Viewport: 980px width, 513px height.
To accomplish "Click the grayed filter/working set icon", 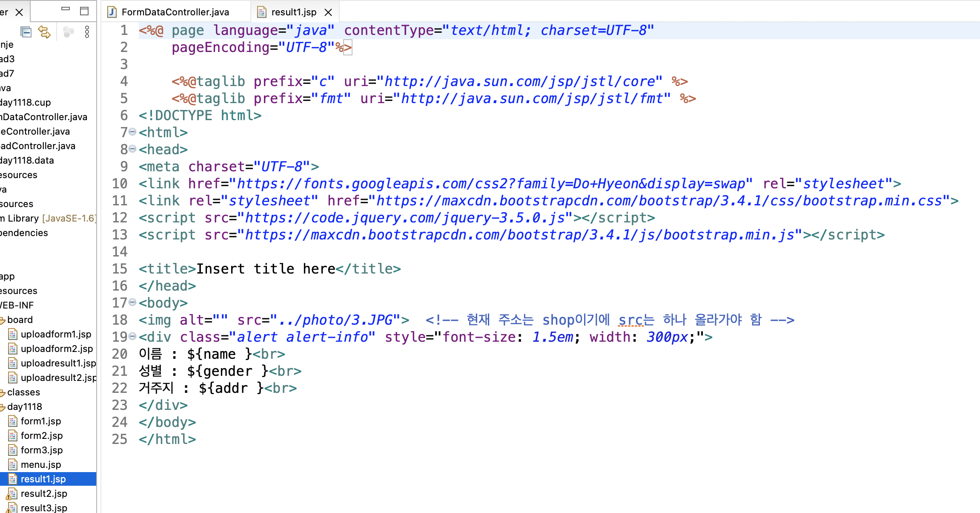I will point(68,32).
